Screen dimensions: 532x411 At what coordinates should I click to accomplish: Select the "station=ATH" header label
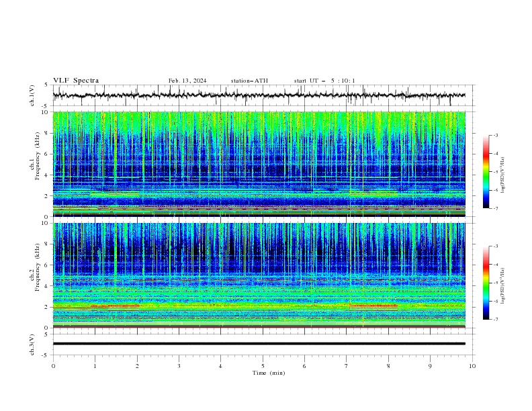click(249, 81)
